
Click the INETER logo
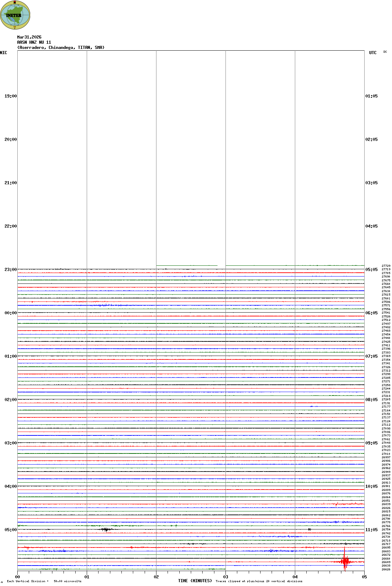15,15
